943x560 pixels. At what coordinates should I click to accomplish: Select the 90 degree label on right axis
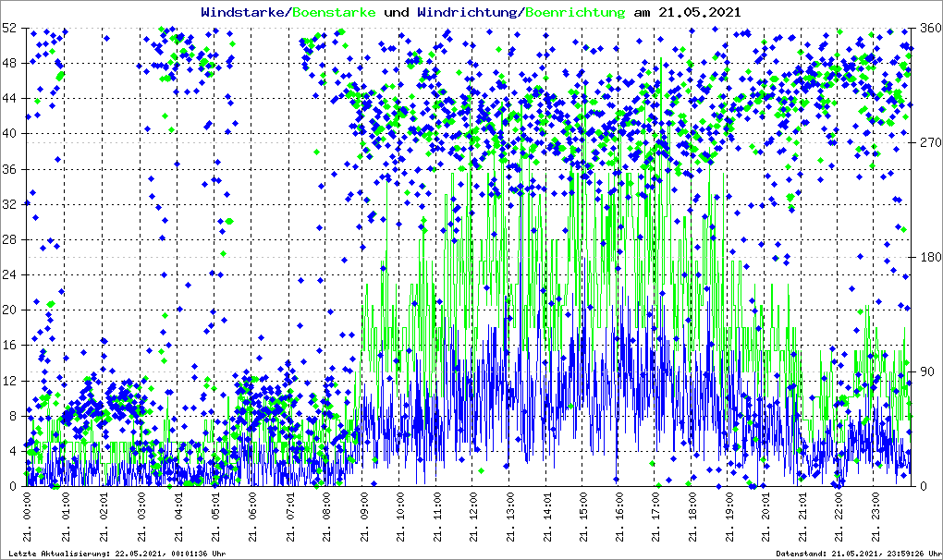925,371
